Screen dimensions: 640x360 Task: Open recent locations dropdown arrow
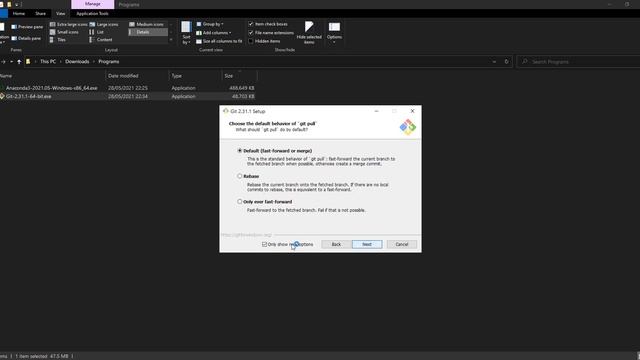coord(11,62)
